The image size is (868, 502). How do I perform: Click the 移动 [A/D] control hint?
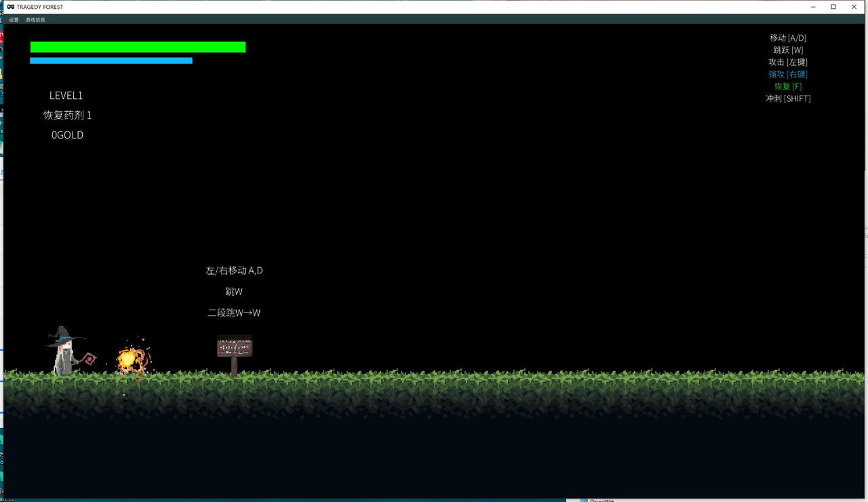(x=788, y=38)
